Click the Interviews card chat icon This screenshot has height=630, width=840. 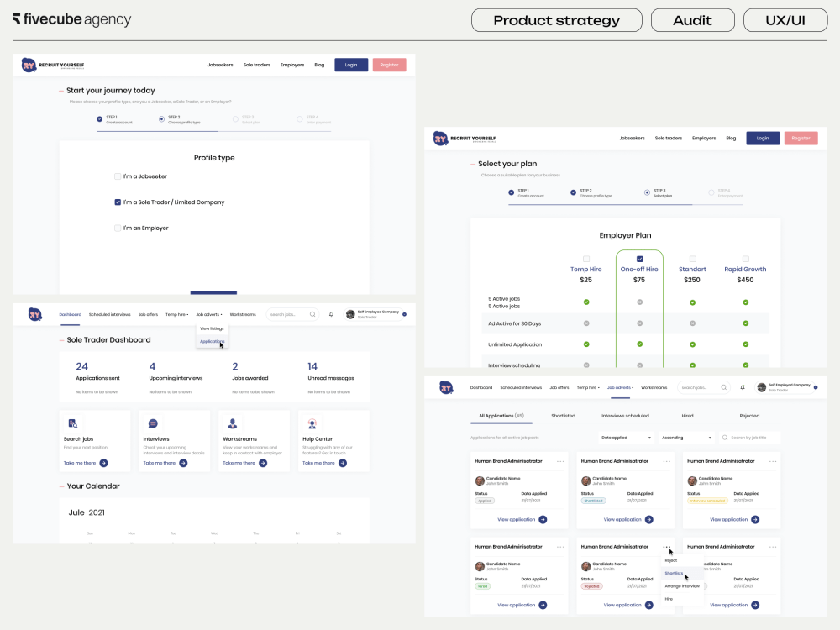click(153, 423)
